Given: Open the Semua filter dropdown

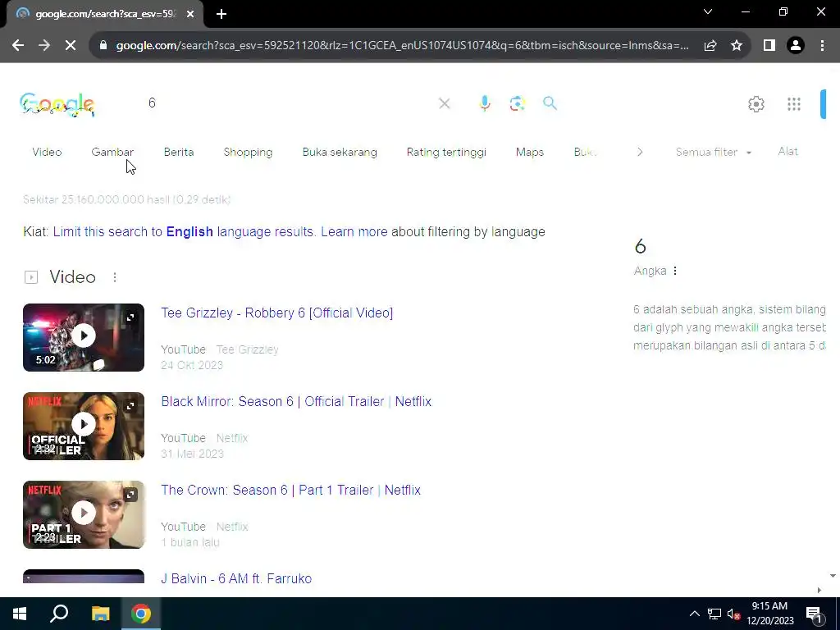Looking at the screenshot, I should coord(714,152).
